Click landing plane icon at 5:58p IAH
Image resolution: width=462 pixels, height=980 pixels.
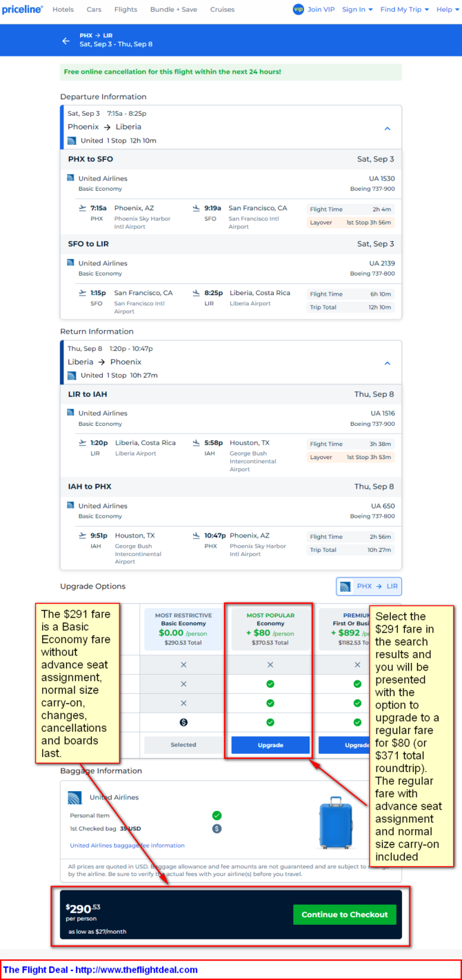coord(197,443)
